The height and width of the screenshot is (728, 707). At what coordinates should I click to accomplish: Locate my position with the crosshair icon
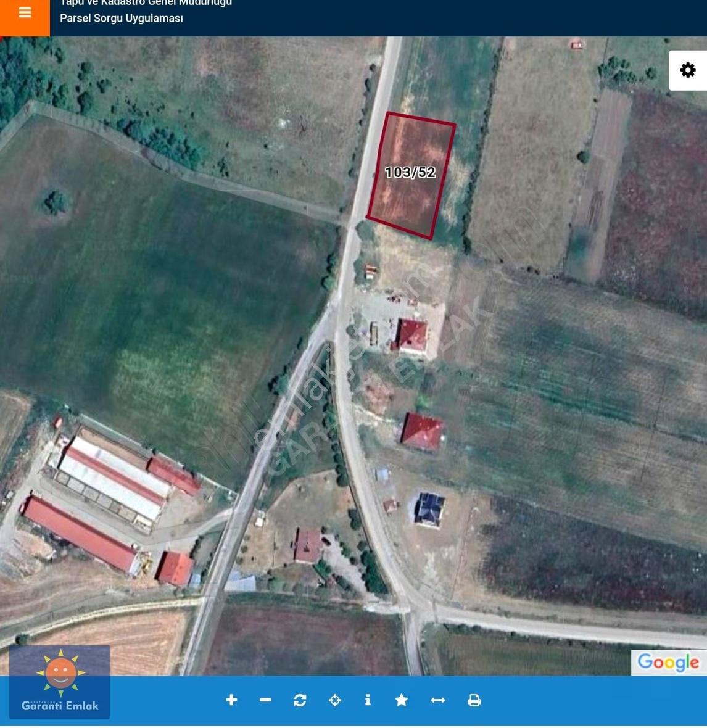point(335,700)
